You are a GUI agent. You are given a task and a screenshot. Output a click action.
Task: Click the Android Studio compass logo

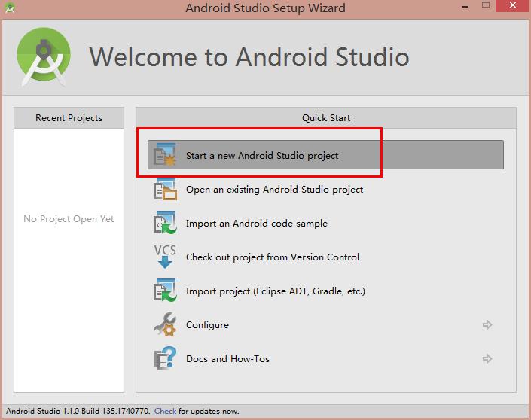click(x=44, y=56)
